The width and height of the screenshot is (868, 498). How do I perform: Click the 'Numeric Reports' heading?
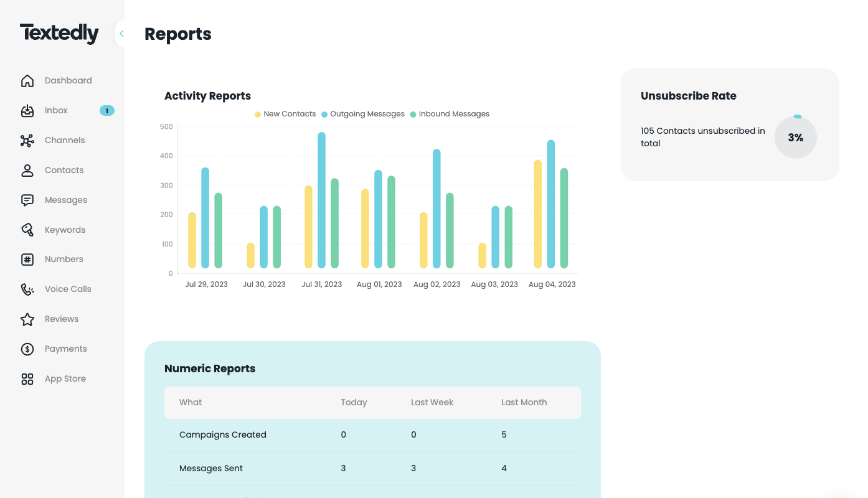tap(210, 369)
